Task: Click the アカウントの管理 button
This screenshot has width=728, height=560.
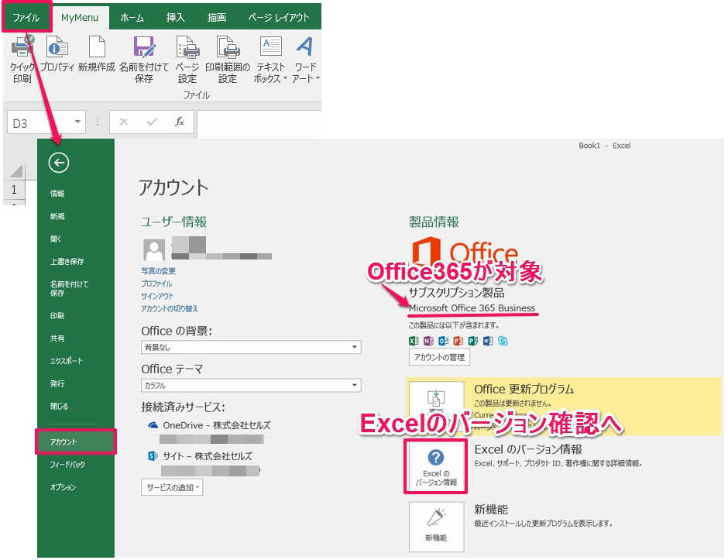Action: pyautogui.click(x=439, y=358)
